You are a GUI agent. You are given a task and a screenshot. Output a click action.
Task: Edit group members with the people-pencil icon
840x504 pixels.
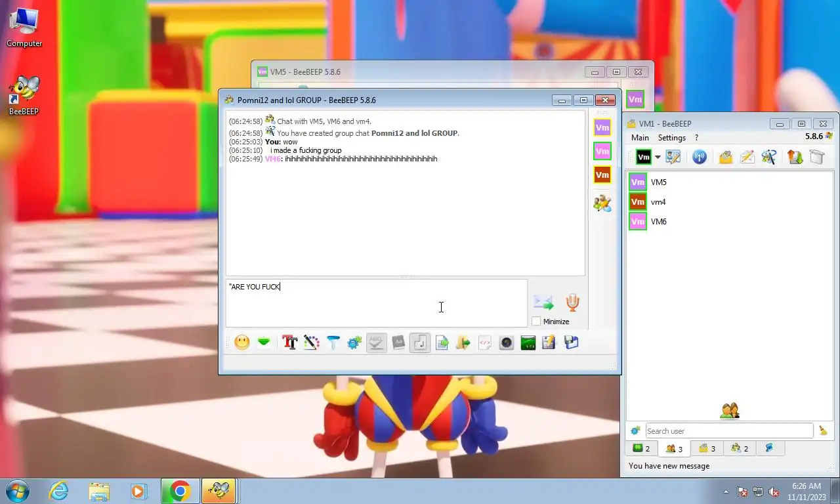tap(602, 203)
